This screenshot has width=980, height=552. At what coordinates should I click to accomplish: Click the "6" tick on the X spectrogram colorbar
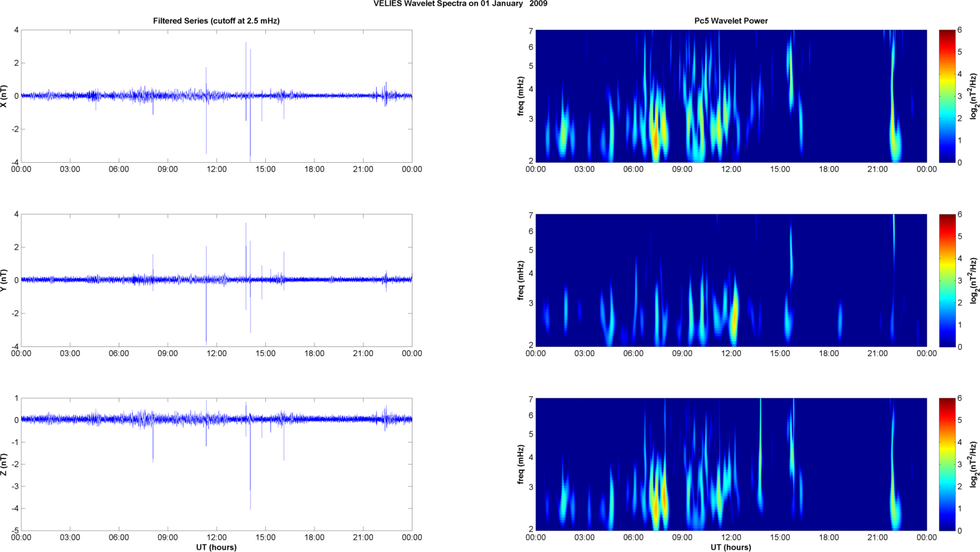click(960, 30)
